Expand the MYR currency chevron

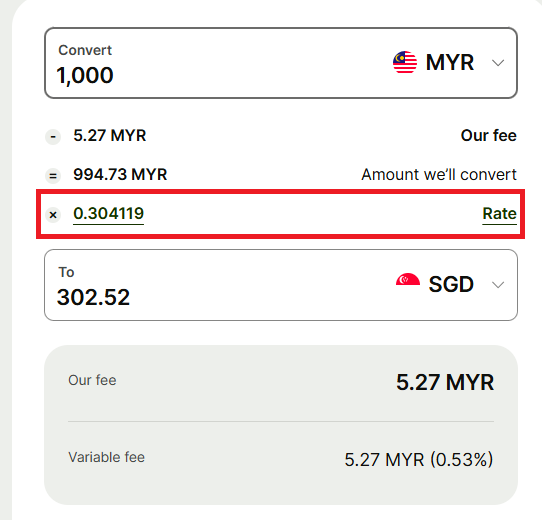(498, 63)
